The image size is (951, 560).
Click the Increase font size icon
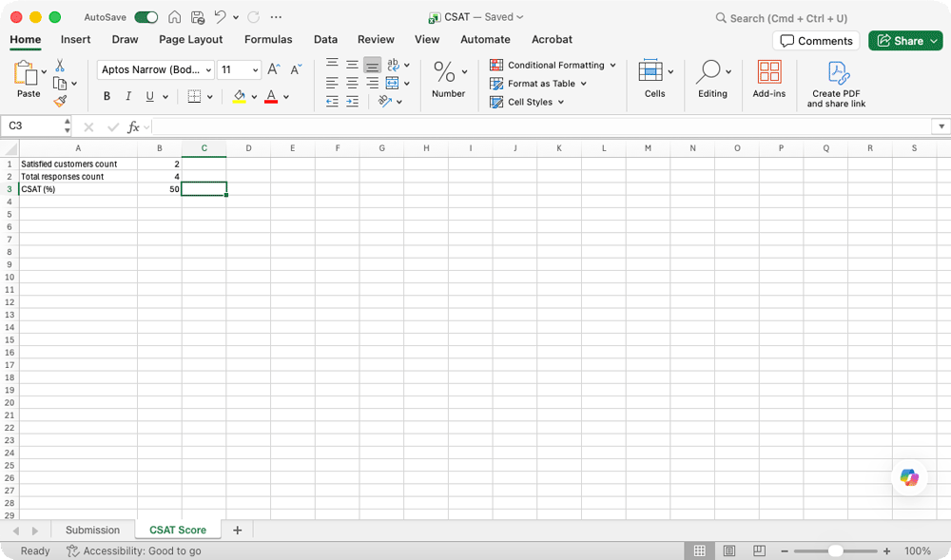[274, 69]
